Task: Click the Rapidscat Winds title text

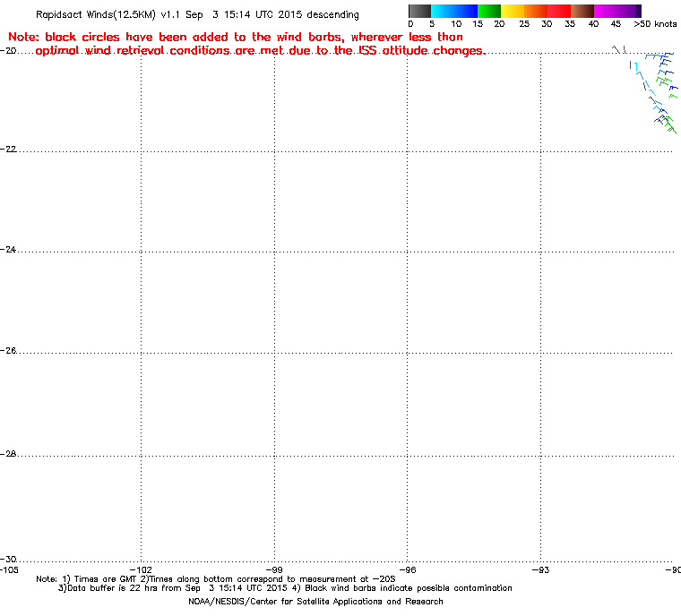Action: coord(197,14)
